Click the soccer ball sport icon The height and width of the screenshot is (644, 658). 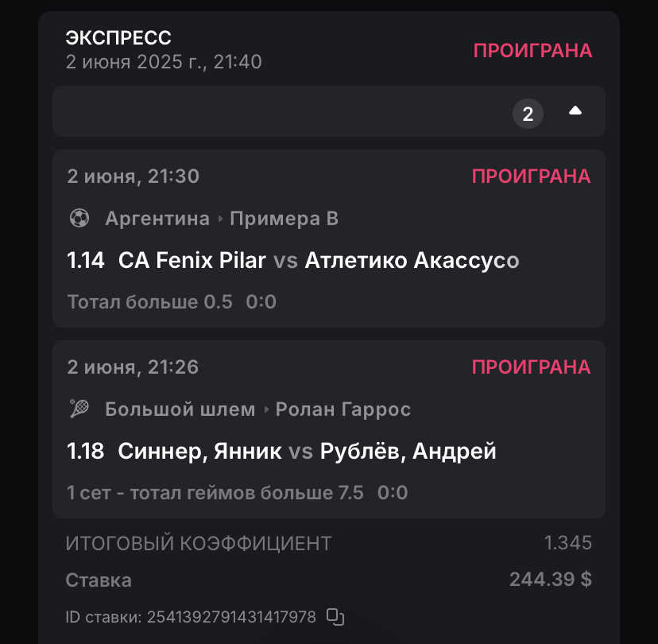pos(79,218)
